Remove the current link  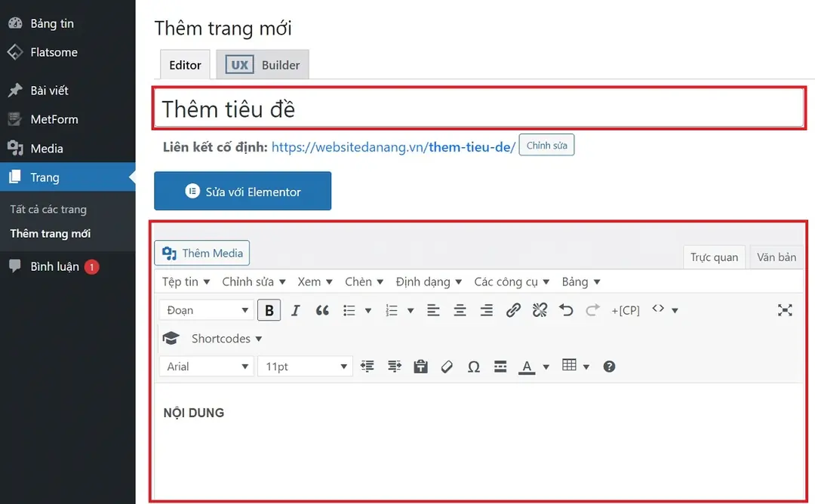(x=540, y=309)
